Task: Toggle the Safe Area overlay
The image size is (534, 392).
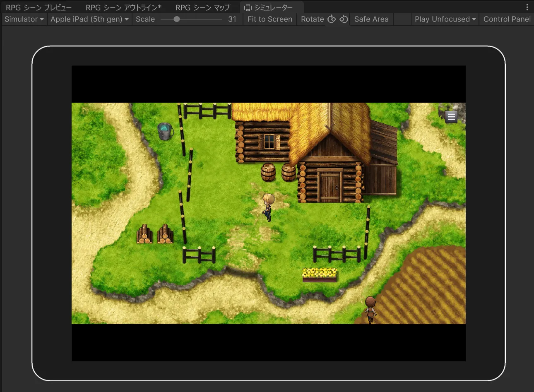Action: (371, 19)
